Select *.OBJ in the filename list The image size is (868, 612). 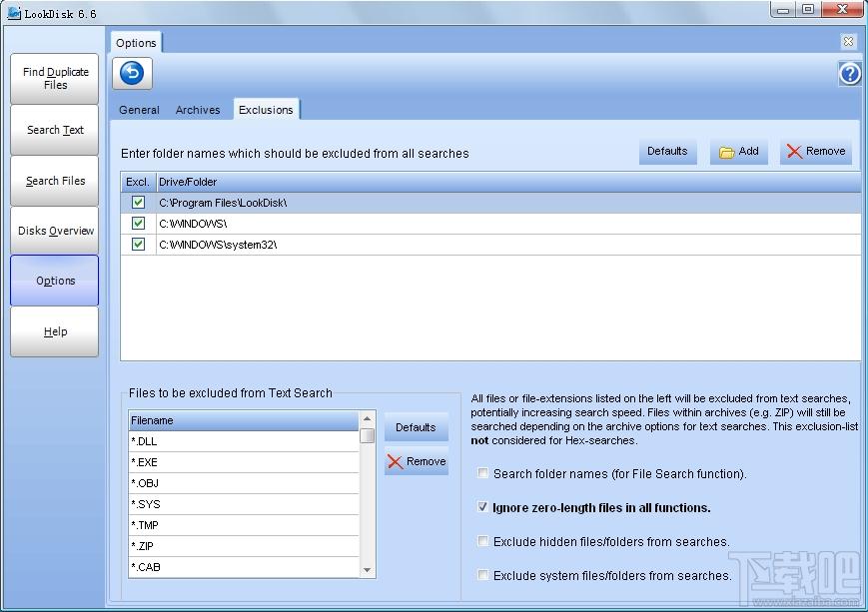[244, 483]
